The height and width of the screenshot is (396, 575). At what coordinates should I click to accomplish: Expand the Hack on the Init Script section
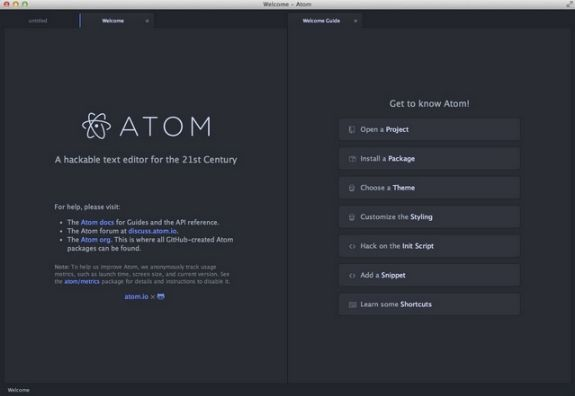[x=429, y=246]
